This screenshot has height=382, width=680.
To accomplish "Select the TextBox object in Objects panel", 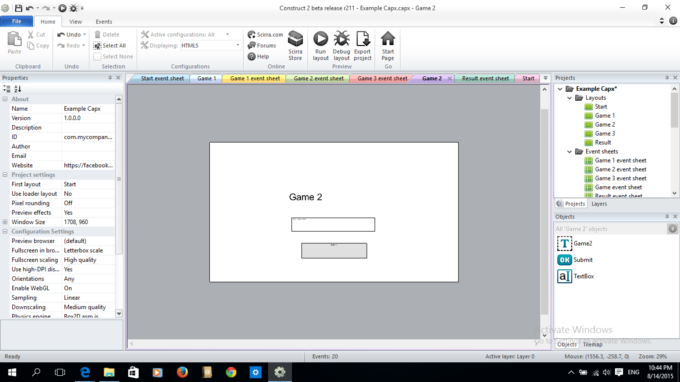I will pyautogui.click(x=564, y=276).
